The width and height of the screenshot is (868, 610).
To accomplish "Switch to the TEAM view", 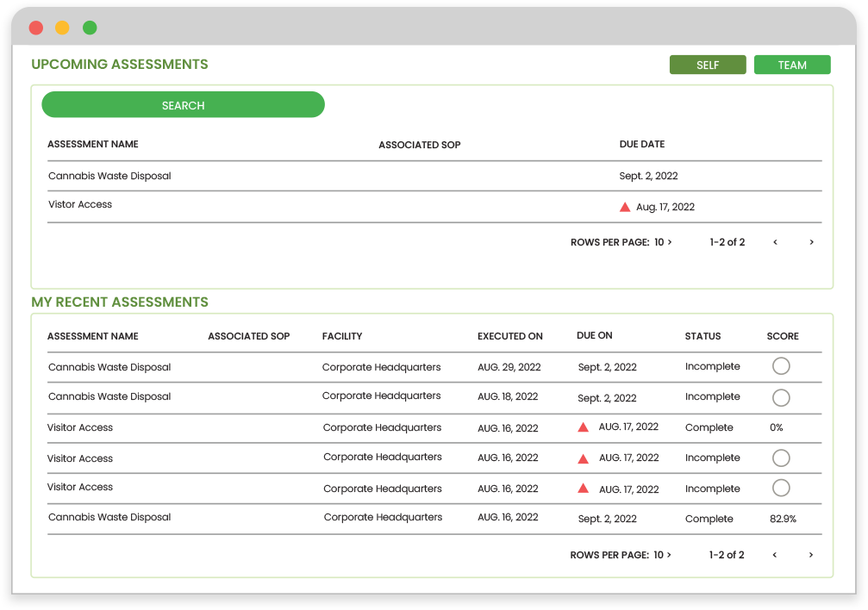I will pos(792,65).
